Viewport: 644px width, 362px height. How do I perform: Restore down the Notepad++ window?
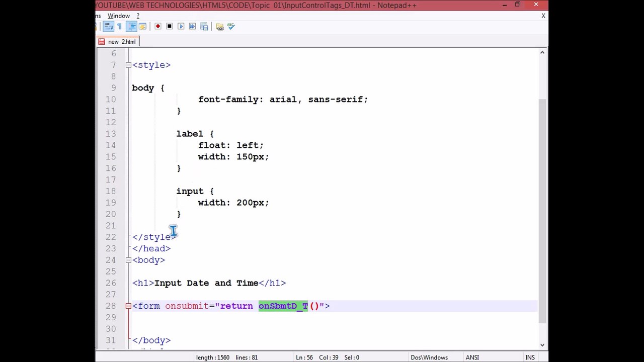pyautogui.click(x=518, y=5)
